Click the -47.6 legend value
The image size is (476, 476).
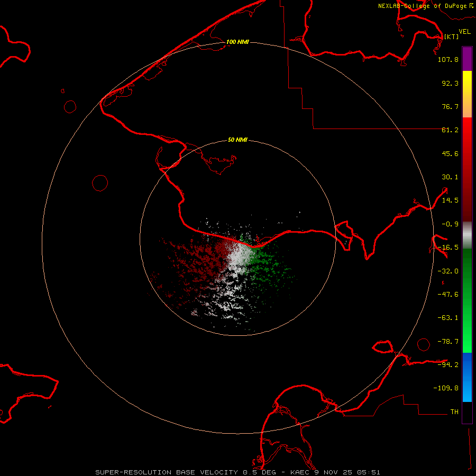tap(448, 295)
